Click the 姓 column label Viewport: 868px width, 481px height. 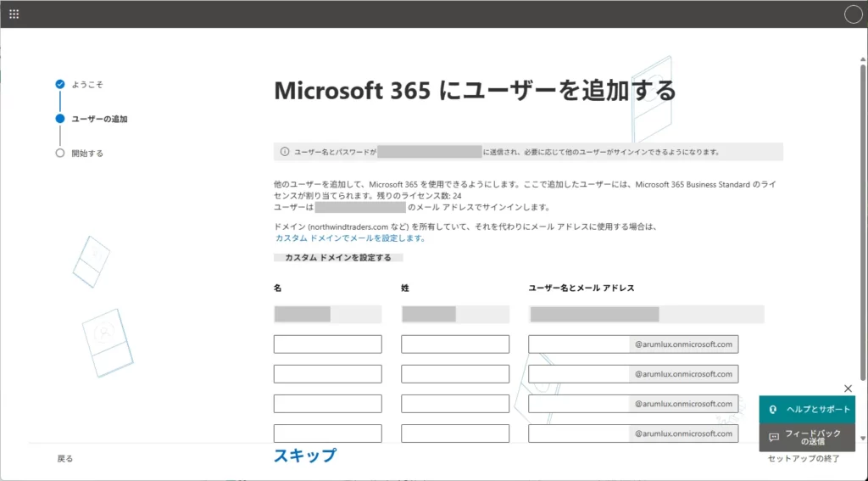405,288
